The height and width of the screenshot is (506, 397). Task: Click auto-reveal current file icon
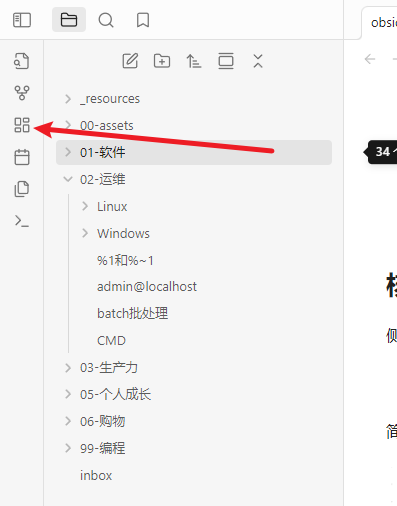tap(226, 61)
